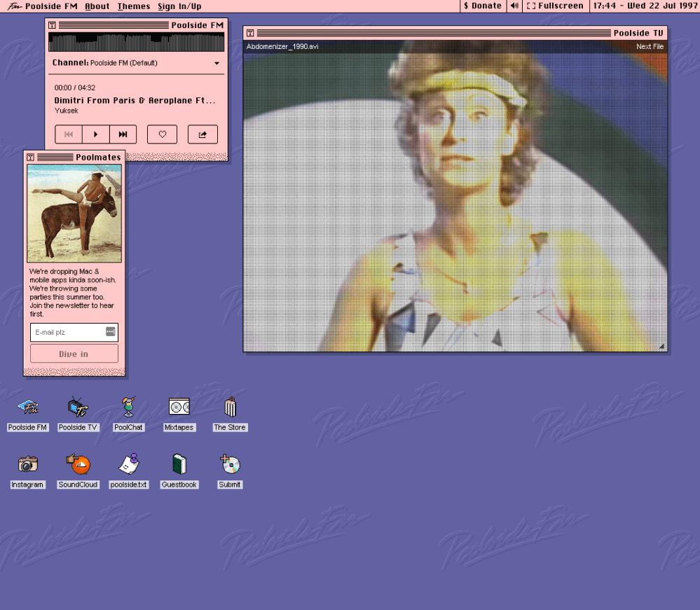This screenshot has height=610, width=700.
Task: Like the current track with heart button
Action: tap(162, 134)
